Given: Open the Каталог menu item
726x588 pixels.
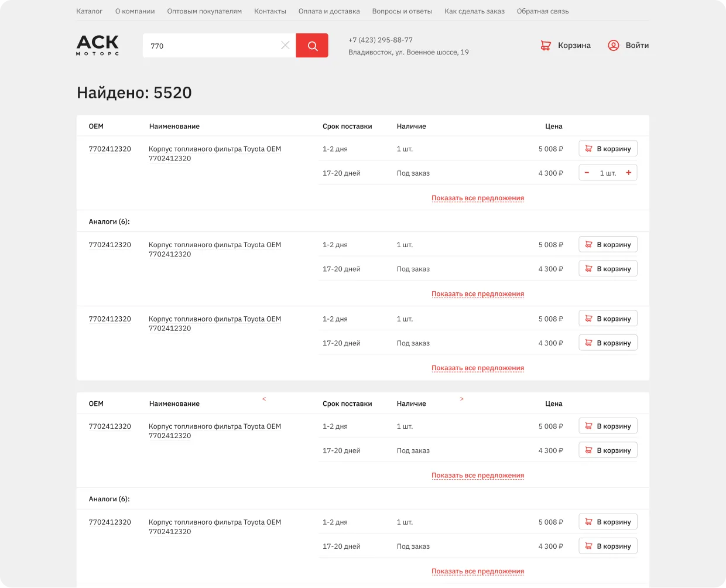Looking at the screenshot, I should [x=89, y=11].
